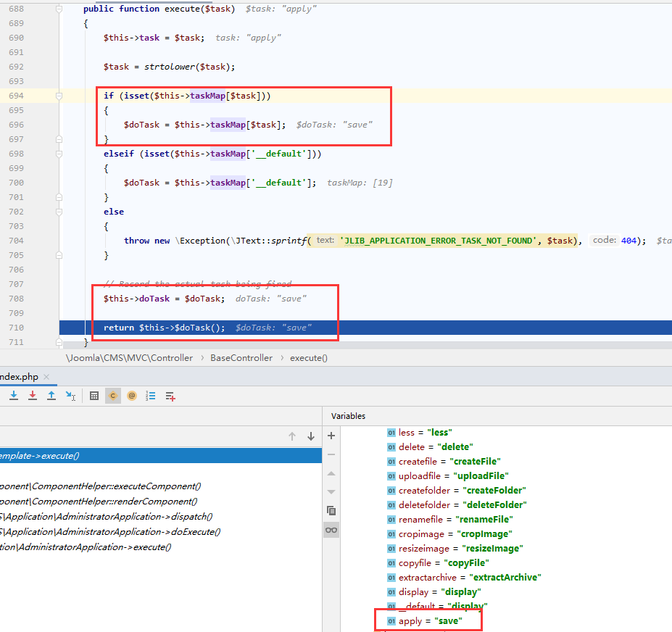
Task: Click the highlighted return $this->$doTask() line
Action: click(365, 328)
